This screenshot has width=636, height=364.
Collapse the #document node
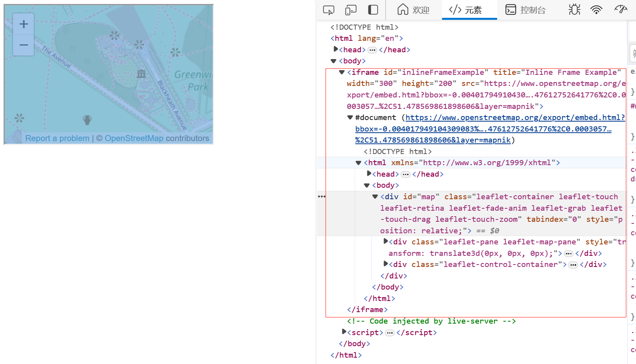[x=350, y=117]
